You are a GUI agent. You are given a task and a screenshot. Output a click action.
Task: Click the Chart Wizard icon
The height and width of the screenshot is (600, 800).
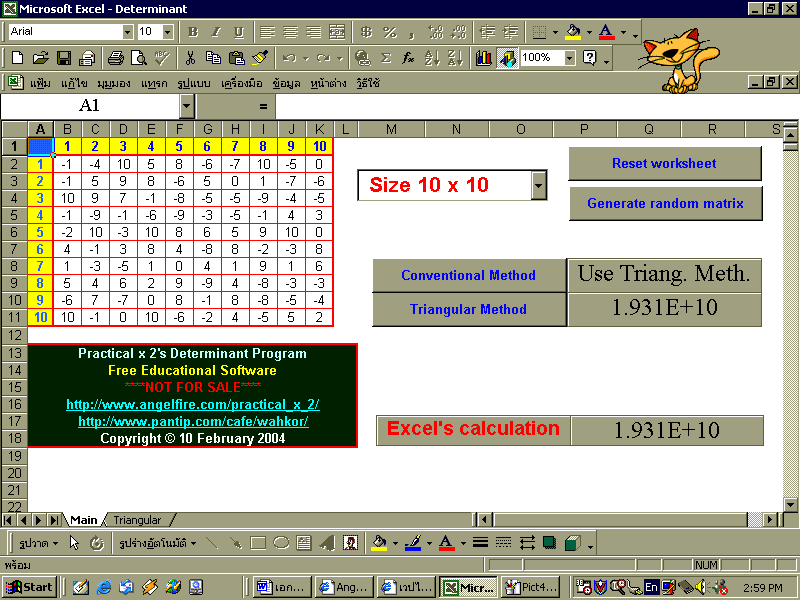pyautogui.click(x=484, y=58)
